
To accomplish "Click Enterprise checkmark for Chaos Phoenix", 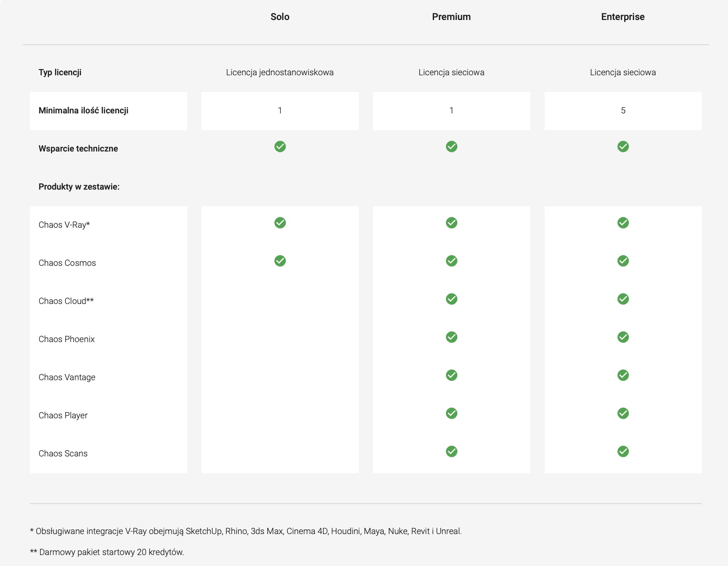I will (x=623, y=337).
